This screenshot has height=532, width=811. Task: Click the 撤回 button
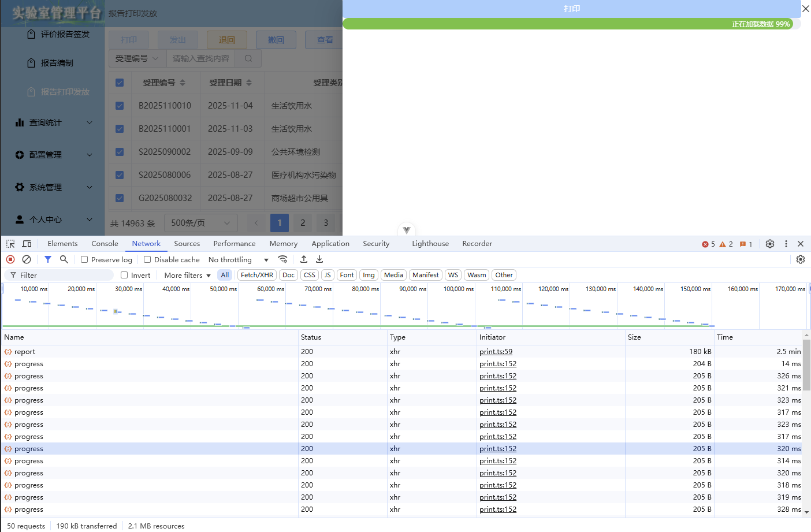click(276, 39)
